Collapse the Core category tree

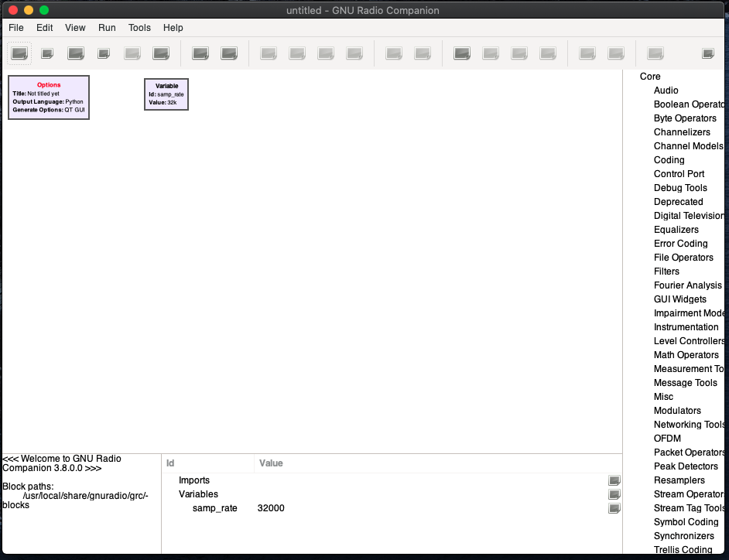tap(650, 77)
